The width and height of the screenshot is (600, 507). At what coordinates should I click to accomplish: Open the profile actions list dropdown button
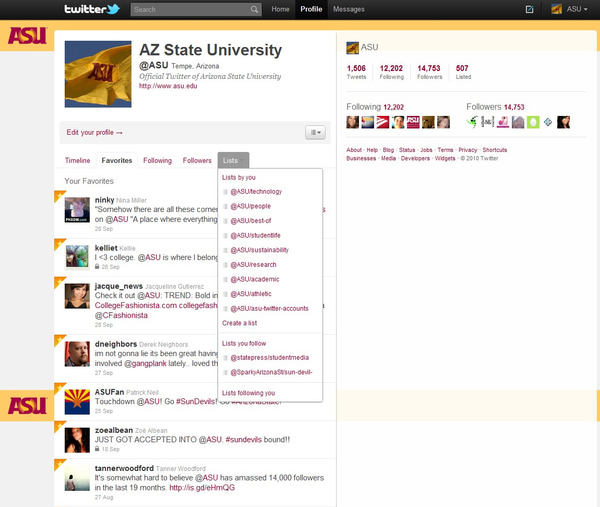(315, 132)
